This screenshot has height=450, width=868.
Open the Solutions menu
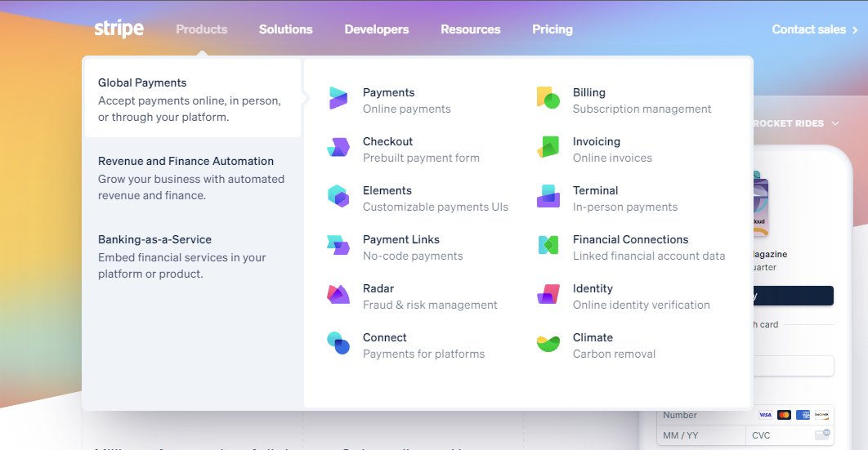pyautogui.click(x=285, y=29)
